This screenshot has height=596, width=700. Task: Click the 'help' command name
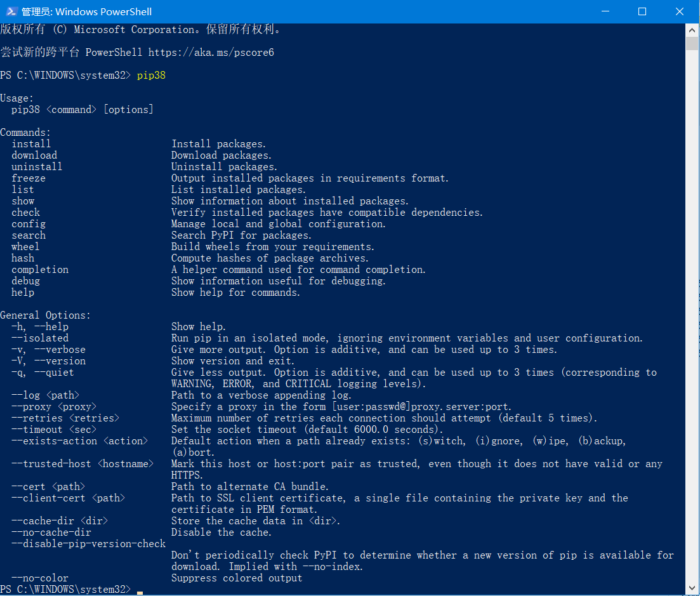(23, 293)
